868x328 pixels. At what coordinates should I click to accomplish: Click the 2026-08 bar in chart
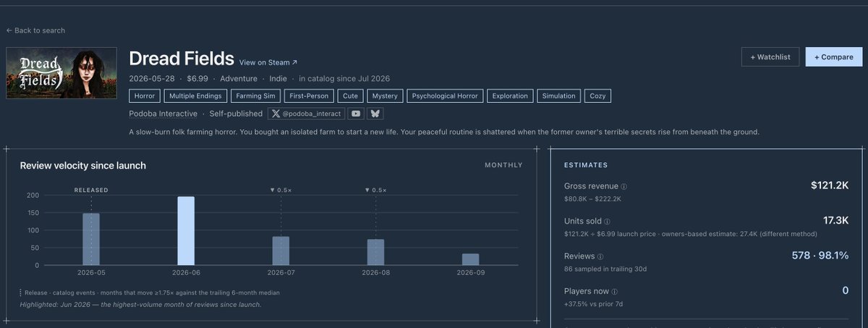(375, 252)
